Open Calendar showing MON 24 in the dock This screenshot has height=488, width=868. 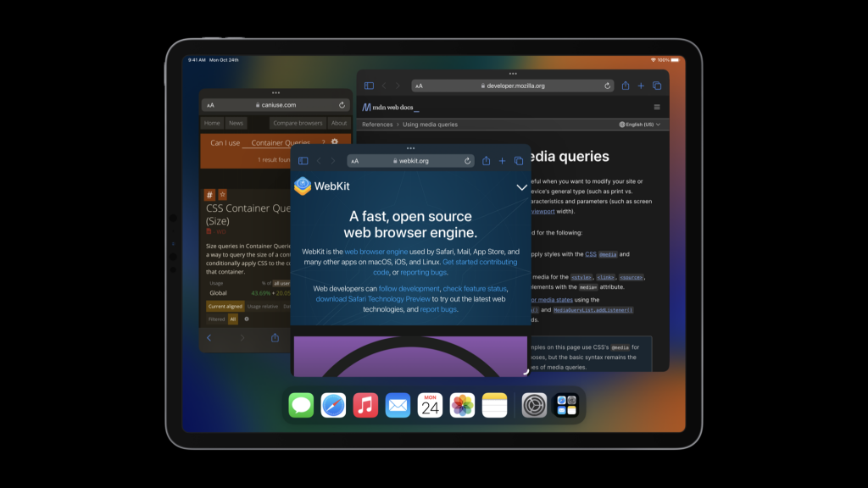click(x=430, y=406)
